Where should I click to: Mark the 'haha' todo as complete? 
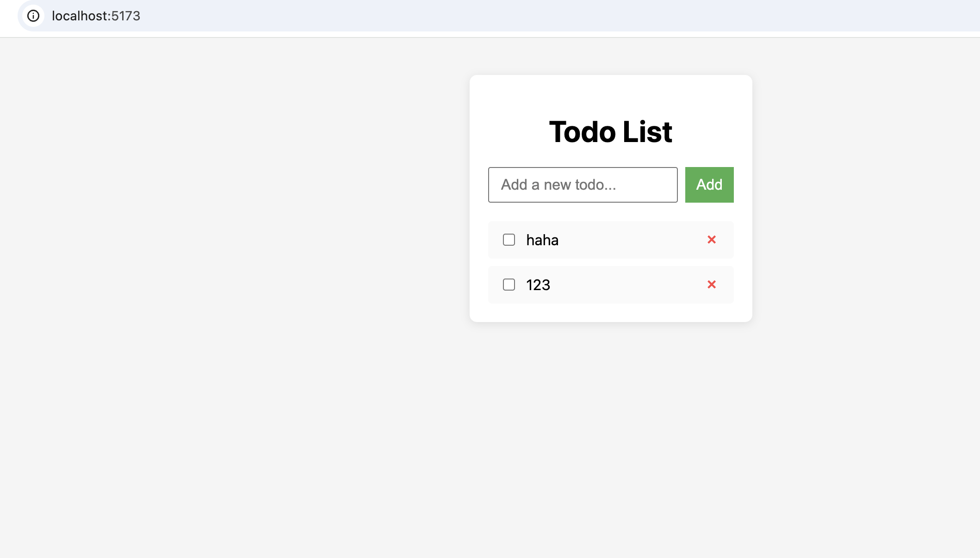click(509, 240)
